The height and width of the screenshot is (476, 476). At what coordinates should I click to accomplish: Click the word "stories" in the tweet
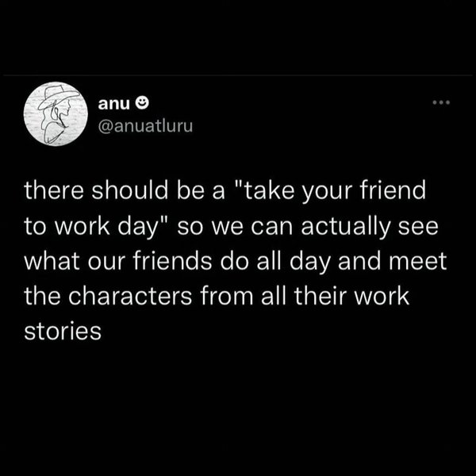point(63,331)
